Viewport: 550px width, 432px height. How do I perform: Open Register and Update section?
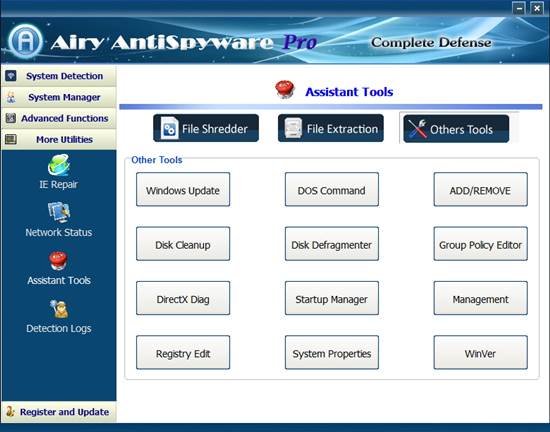click(x=59, y=412)
